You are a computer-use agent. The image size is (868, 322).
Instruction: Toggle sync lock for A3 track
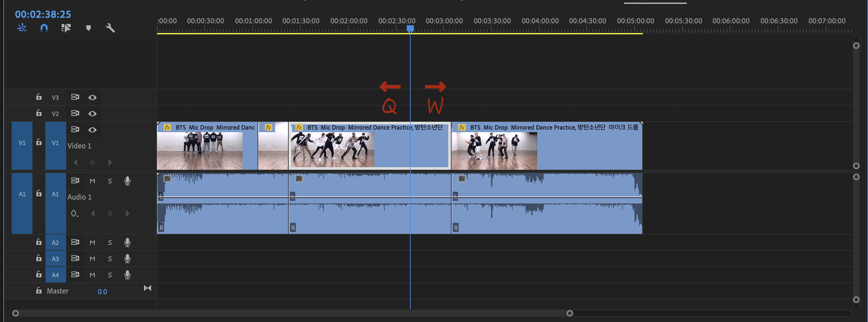click(x=75, y=259)
